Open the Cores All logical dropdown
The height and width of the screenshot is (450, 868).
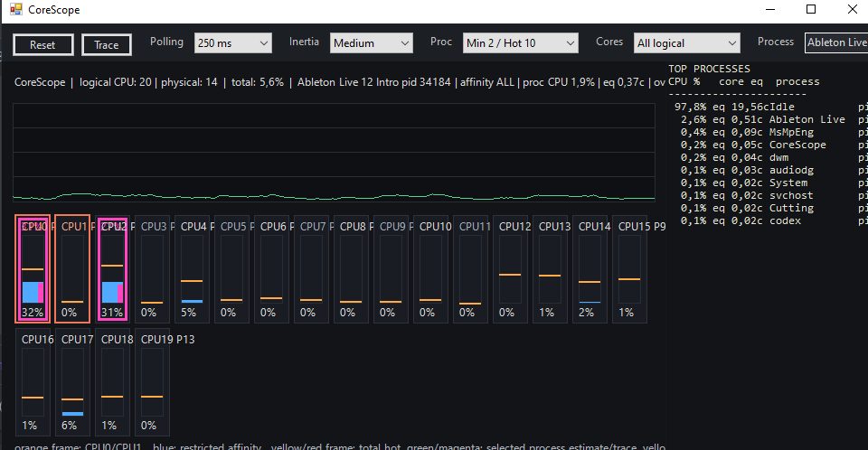point(686,43)
